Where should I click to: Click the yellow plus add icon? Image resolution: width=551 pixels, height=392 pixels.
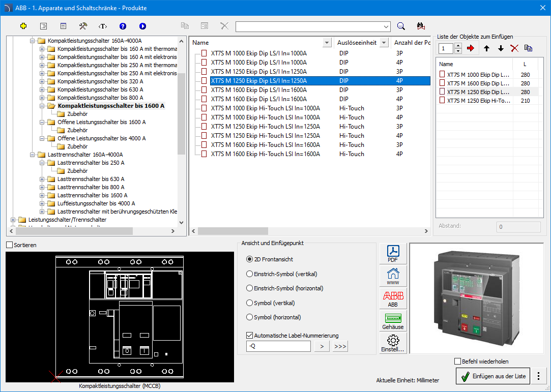coord(23,26)
